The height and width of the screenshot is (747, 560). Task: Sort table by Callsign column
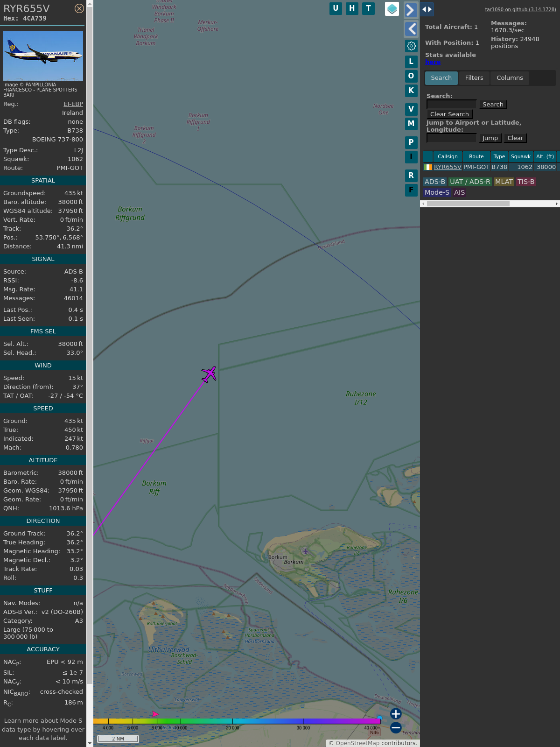point(448,157)
